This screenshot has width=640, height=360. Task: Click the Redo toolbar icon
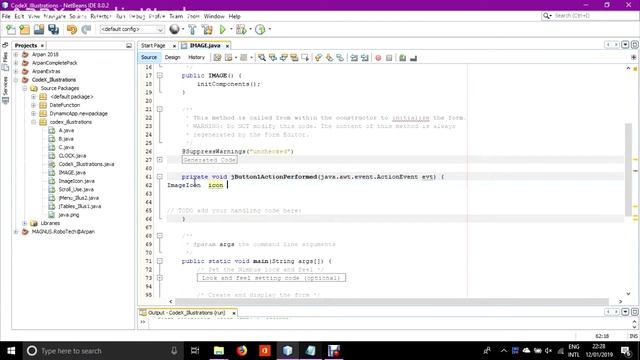pos(86,29)
